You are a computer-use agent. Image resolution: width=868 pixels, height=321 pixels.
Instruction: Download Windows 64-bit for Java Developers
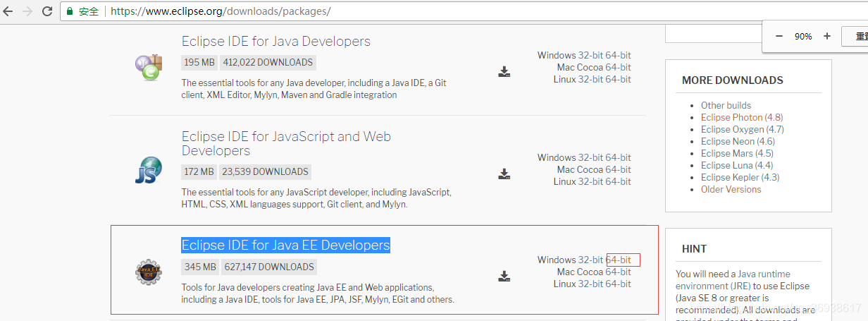pos(619,55)
